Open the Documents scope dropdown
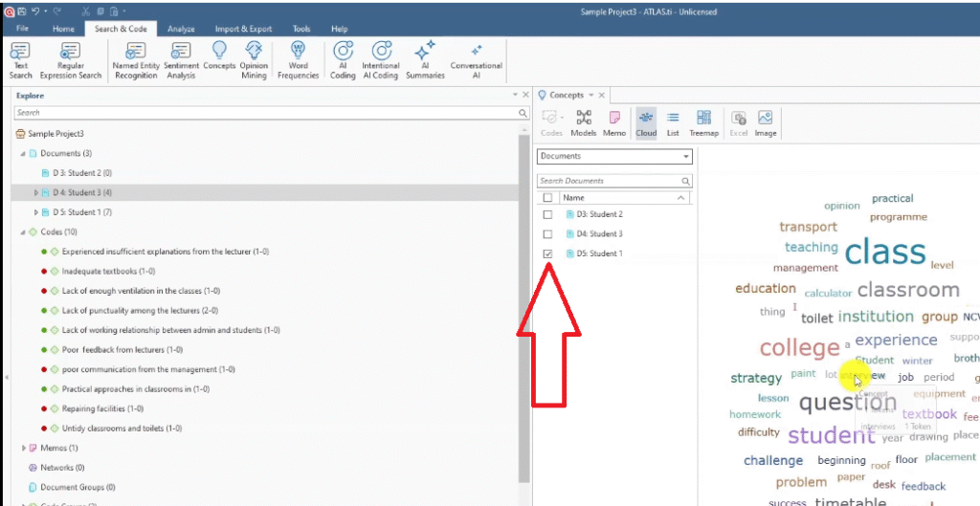Viewport: 980px width, 506px height. click(614, 157)
